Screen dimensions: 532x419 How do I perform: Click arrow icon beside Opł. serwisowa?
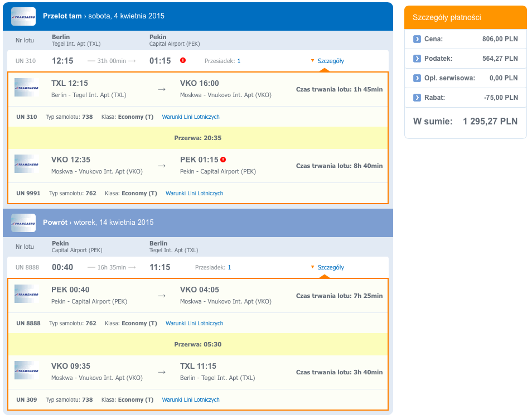pyautogui.click(x=417, y=78)
